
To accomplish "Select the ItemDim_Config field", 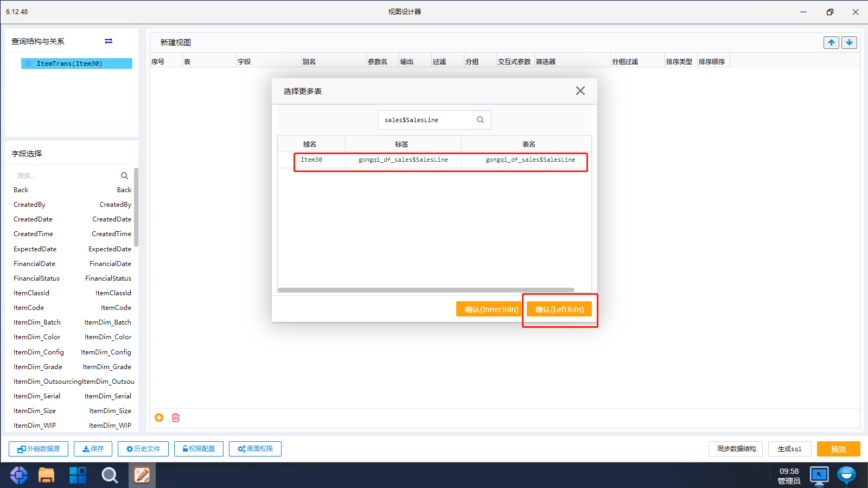I will (x=72, y=352).
